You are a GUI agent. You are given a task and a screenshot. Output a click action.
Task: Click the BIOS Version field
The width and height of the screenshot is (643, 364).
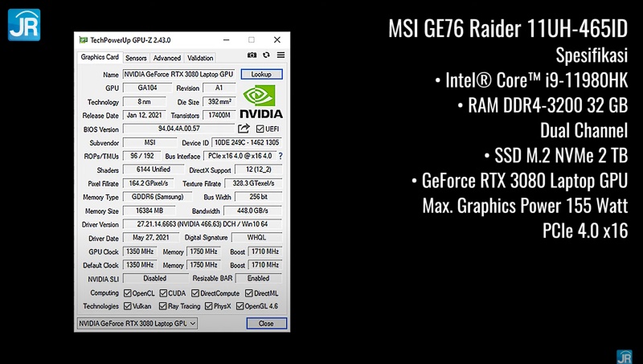click(178, 129)
